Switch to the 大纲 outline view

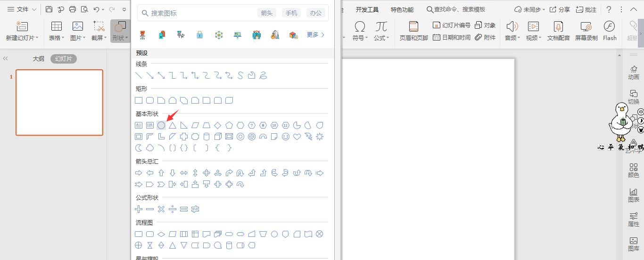pyautogui.click(x=38, y=59)
